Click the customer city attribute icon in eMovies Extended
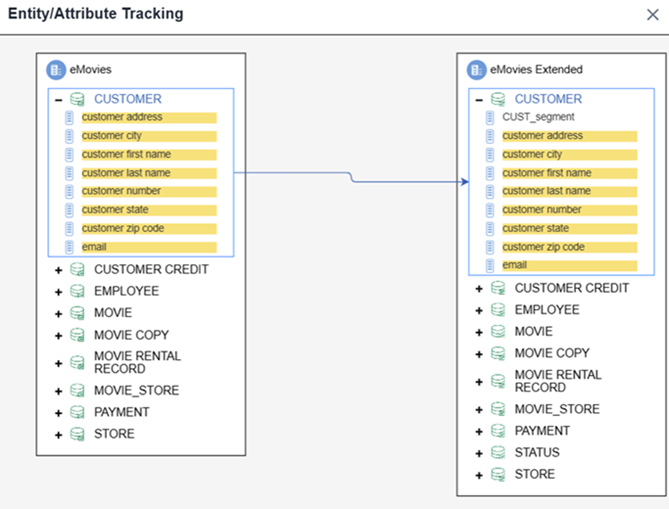The image size is (669, 509). [x=490, y=154]
